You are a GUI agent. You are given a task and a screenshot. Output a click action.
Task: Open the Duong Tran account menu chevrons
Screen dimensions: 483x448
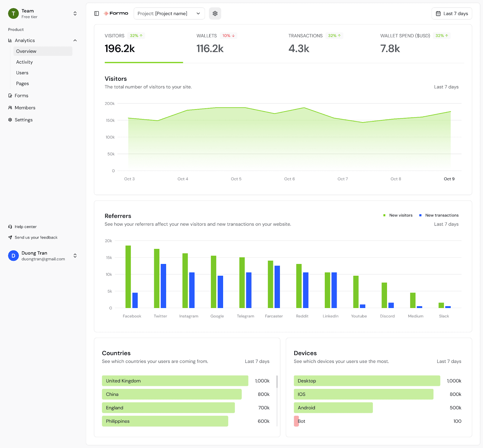coord(75,256)
